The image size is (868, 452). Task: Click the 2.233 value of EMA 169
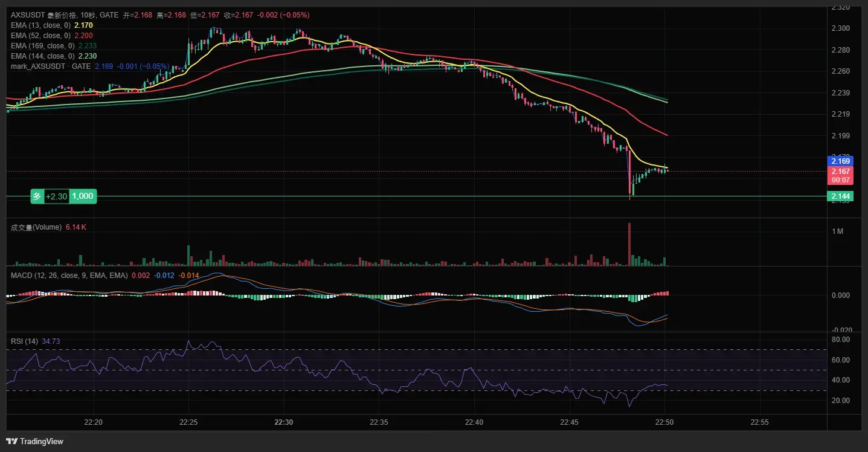[x=88, y=46]
